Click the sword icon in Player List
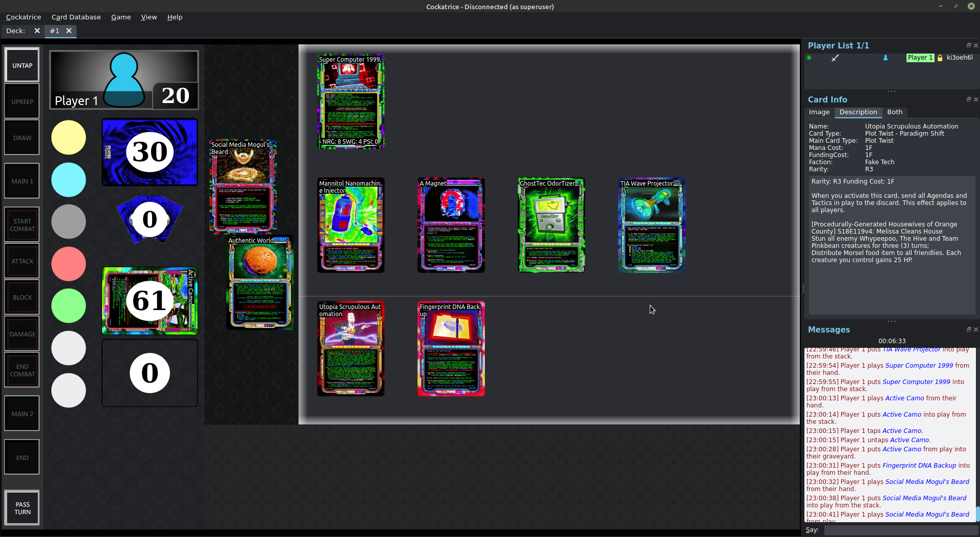980x537 pixels. [x=835, y=58]
